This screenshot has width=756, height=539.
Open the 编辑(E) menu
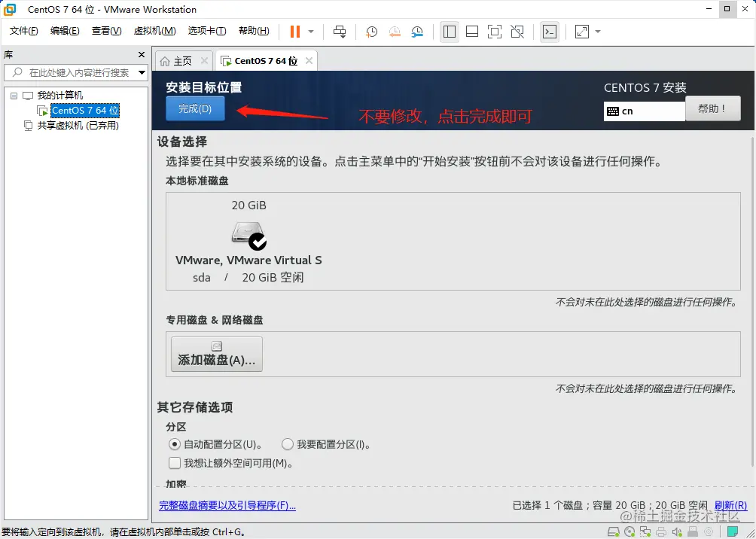click(65, 31)
